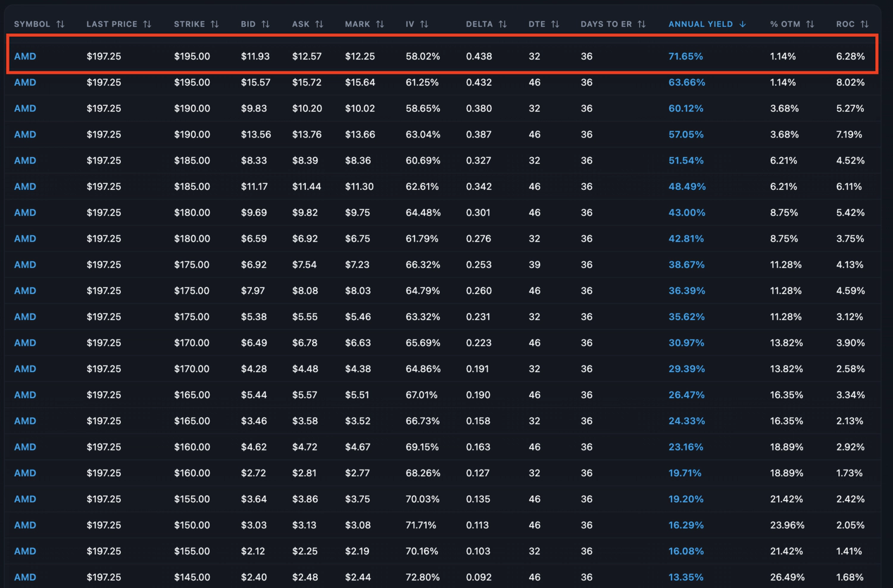Click the sort icon next to IV
The height and width of the screenshot is (588, 893).
[x=424, y=24]
